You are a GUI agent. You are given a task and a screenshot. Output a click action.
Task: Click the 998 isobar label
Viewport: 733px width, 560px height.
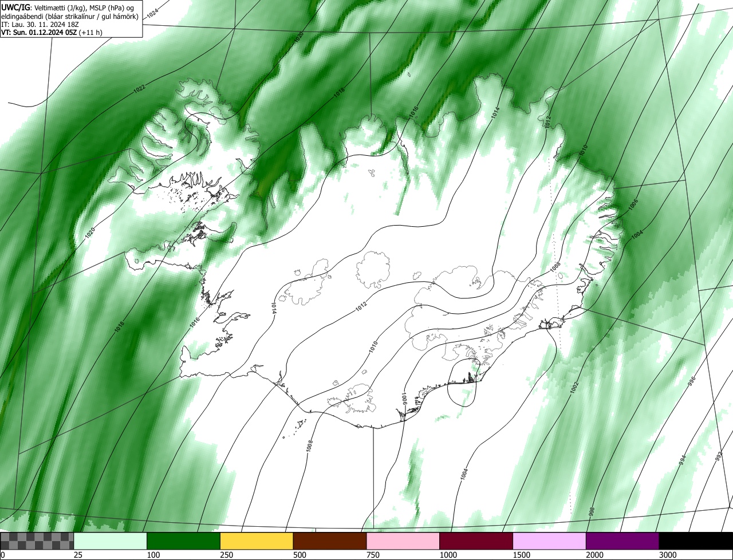point(592,511)
